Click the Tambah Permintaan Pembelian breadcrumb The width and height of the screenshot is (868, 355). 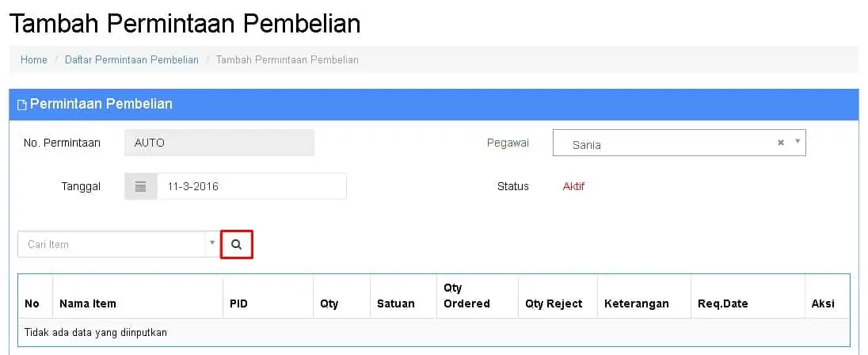[287, 59]
